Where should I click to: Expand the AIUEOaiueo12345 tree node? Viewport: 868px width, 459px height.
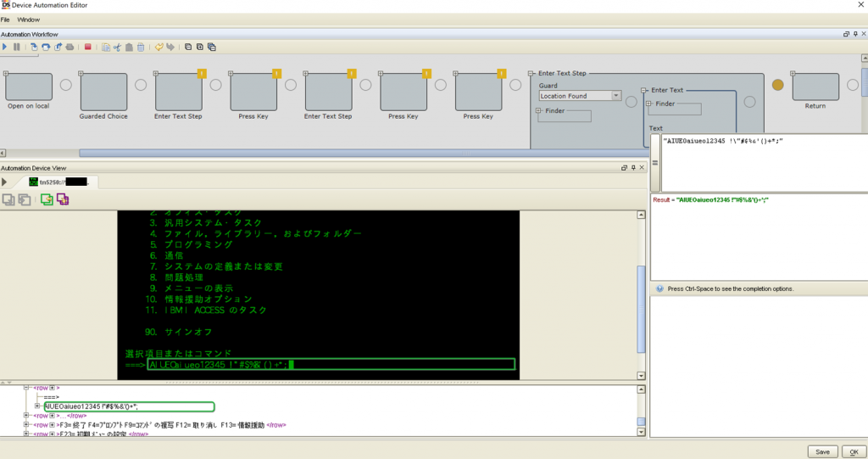point(38,406)
